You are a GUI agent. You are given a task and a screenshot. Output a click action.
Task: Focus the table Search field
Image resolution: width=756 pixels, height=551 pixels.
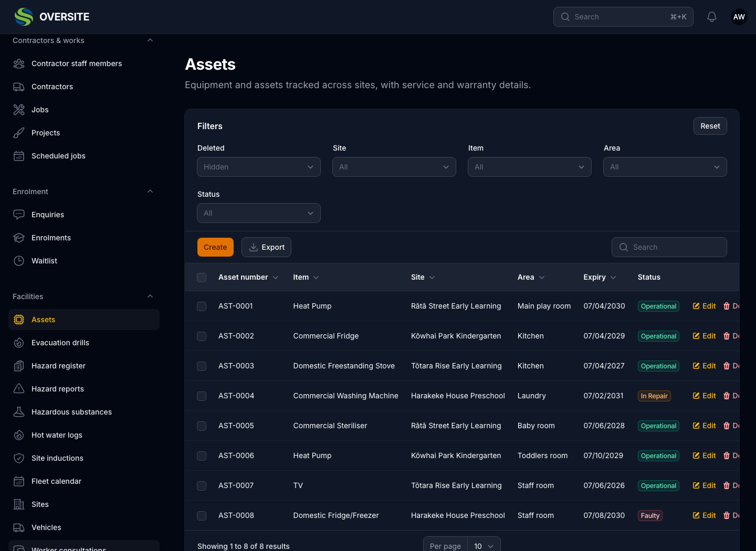point(669,247)
